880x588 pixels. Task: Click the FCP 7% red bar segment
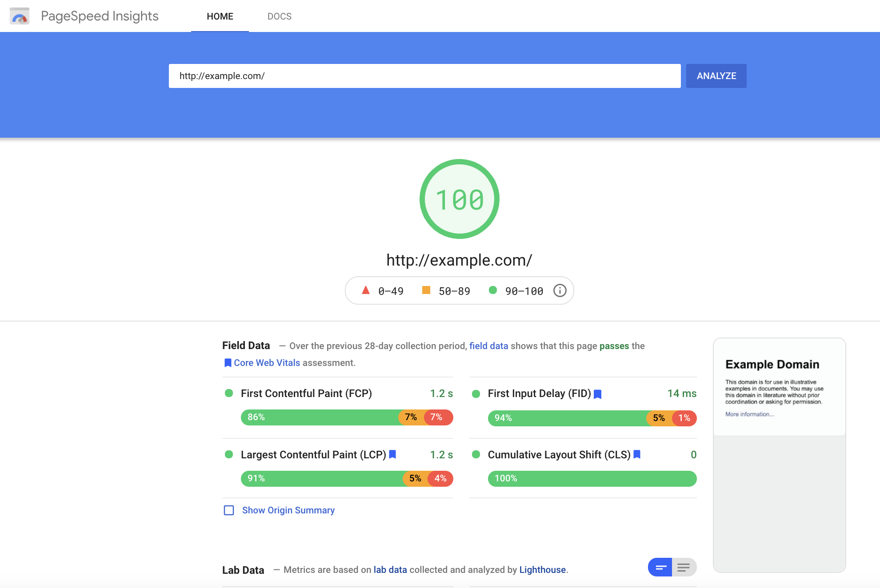(439, 417)
